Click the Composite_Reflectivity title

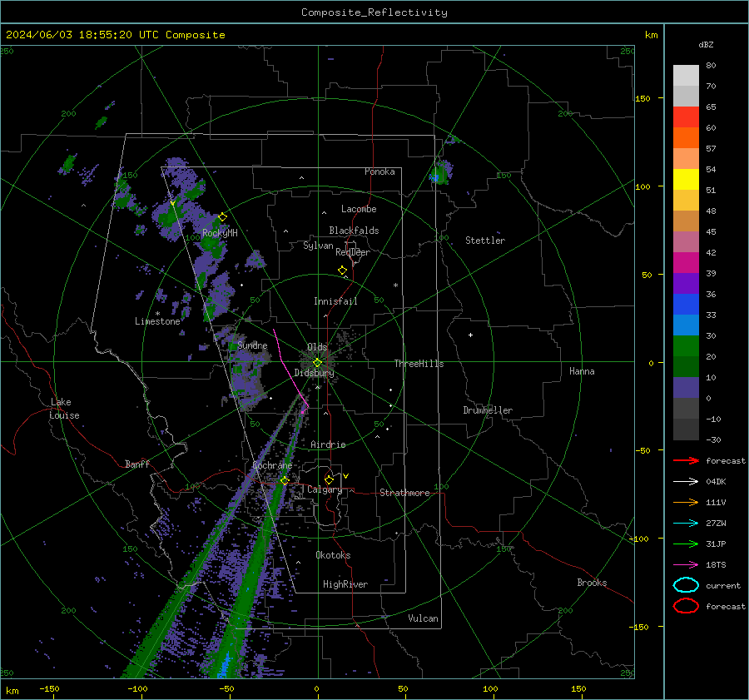374,12
